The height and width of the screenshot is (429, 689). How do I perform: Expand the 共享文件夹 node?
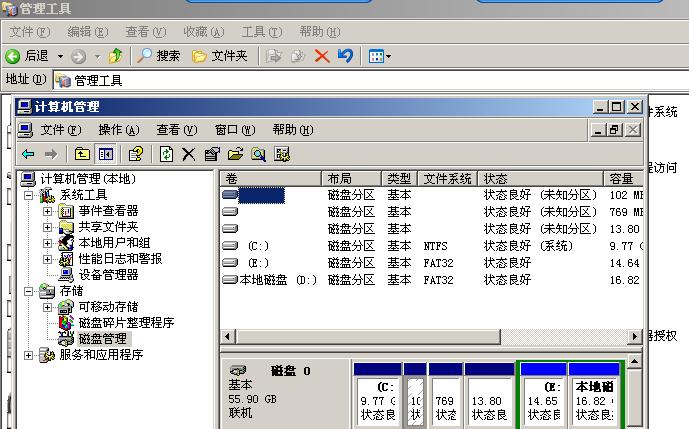click(47, 227)
